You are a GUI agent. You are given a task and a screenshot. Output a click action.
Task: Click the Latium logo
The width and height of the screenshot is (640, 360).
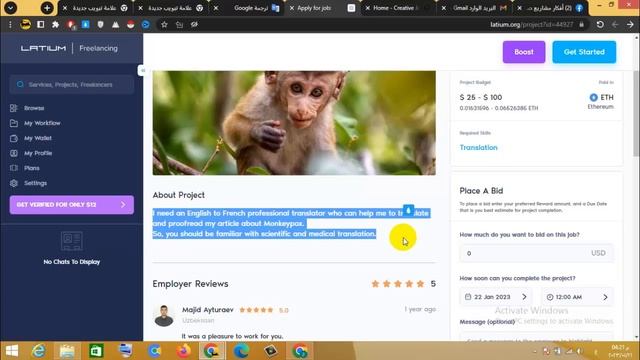click(x=43, y=48)
